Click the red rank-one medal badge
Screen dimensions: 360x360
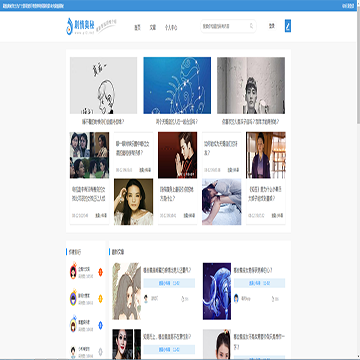pyautogui.click(x=100, y=272)
